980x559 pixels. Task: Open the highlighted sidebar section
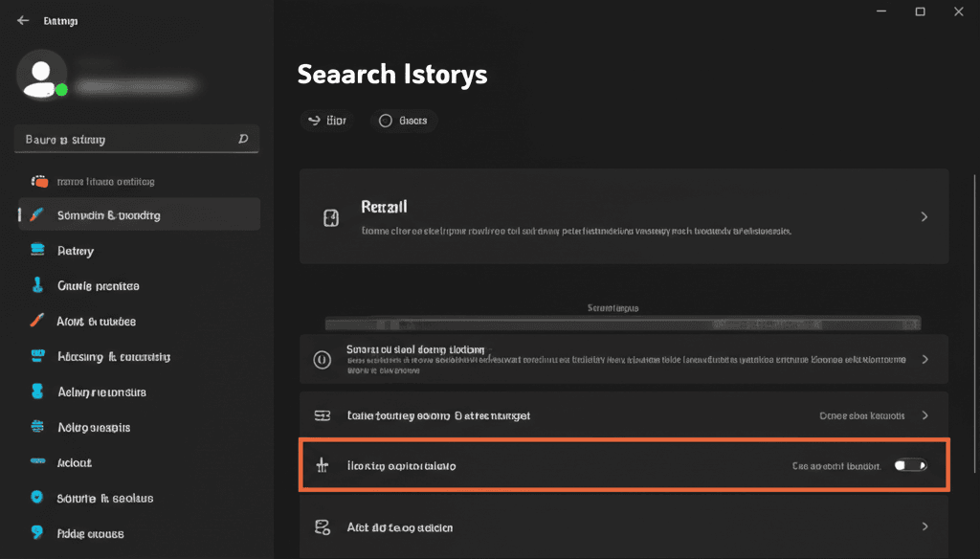tap(137, 214)
